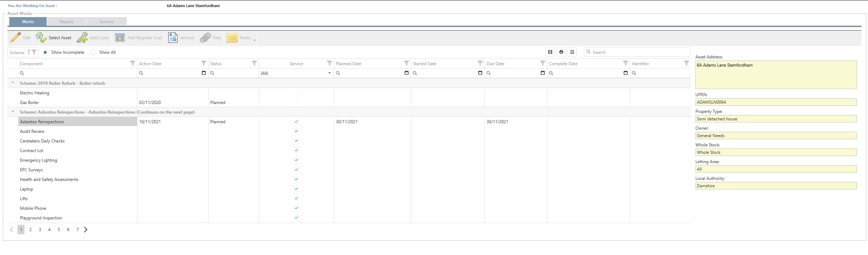
Task: Click the export to XLSX icon
Action: tap(572, 52)
